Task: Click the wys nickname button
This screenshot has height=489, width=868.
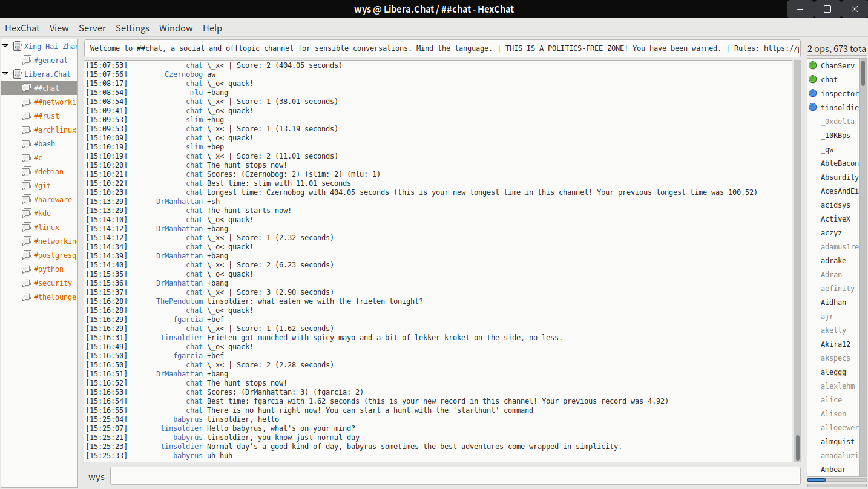Action: point(96,476)
